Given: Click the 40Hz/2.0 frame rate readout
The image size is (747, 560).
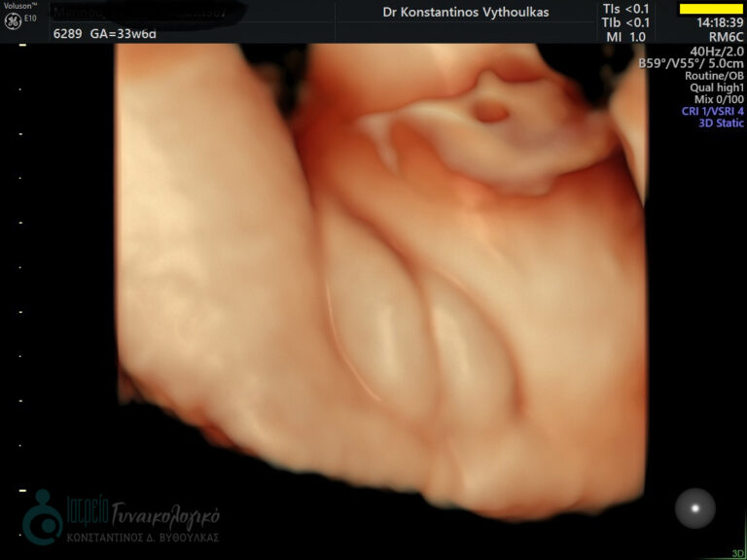Looking at the screenshot, I should pyautogui.click(x=717, y=51).
